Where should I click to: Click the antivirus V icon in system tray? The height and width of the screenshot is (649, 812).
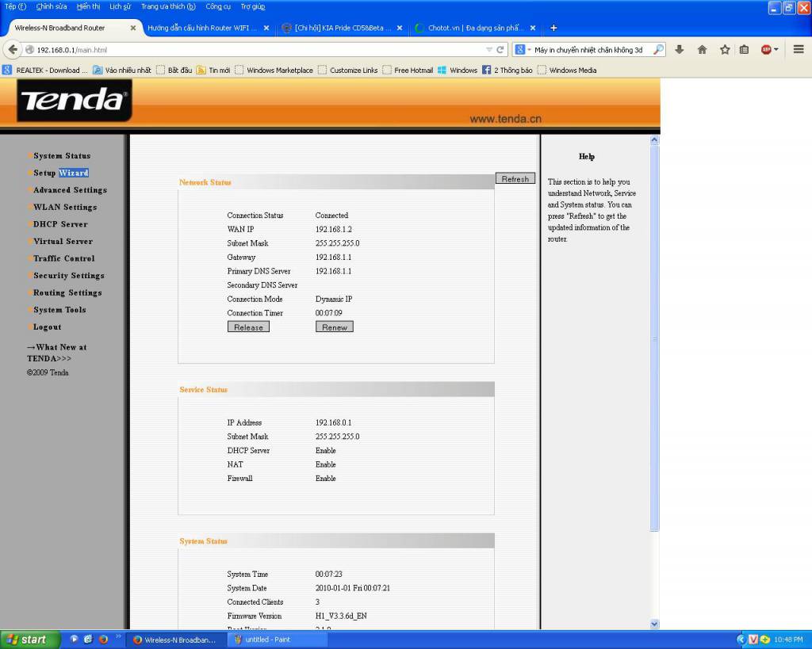click(x=753, y=639)
